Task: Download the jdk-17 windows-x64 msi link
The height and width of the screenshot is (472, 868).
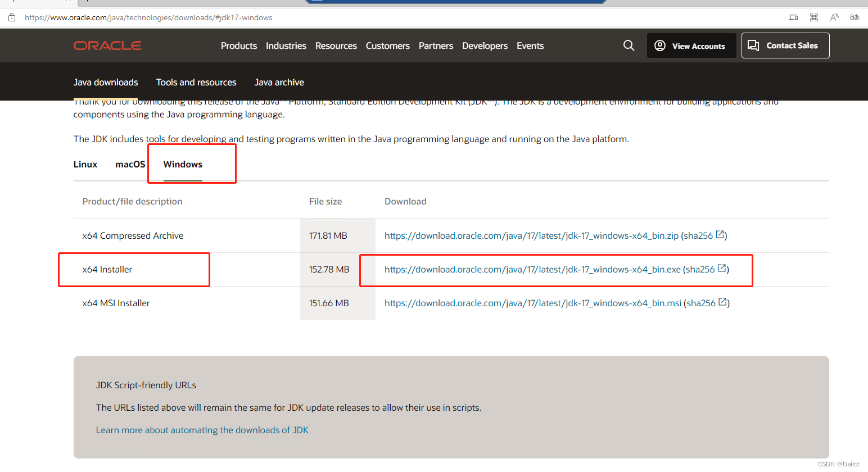Action: [x=533, y=303]
